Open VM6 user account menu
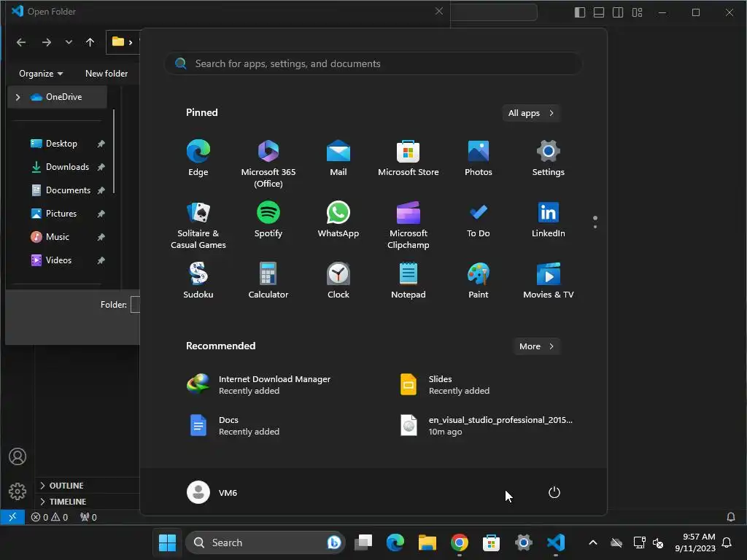Viewport: 747px width, 560px height. pyautogui.click(x=212, y=492)
